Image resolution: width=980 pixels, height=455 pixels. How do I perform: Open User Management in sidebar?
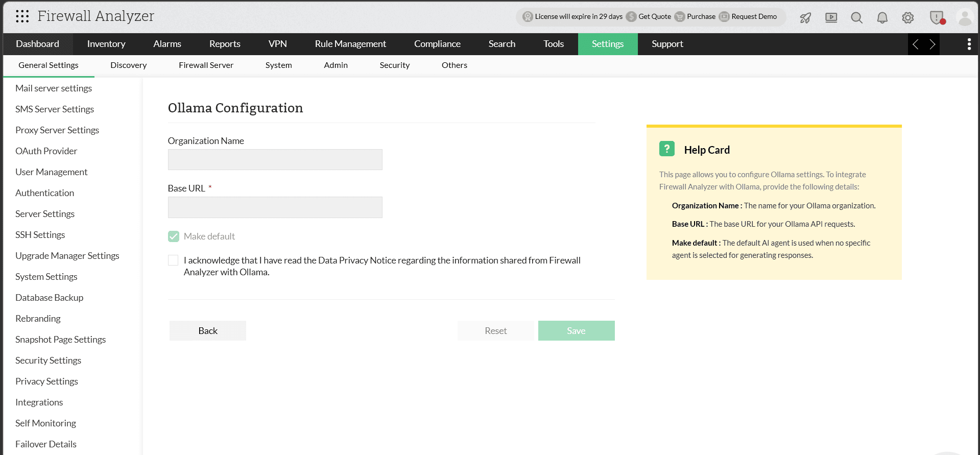pos(52,172)
